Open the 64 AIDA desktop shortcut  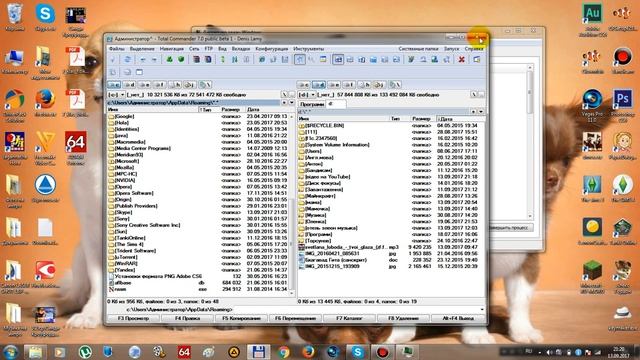click(x=76, y=148)
